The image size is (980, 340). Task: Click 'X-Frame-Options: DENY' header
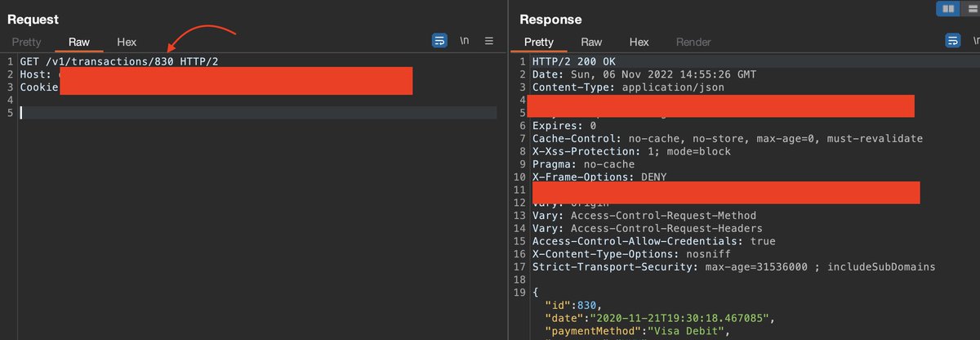click(x=600, y=177)
